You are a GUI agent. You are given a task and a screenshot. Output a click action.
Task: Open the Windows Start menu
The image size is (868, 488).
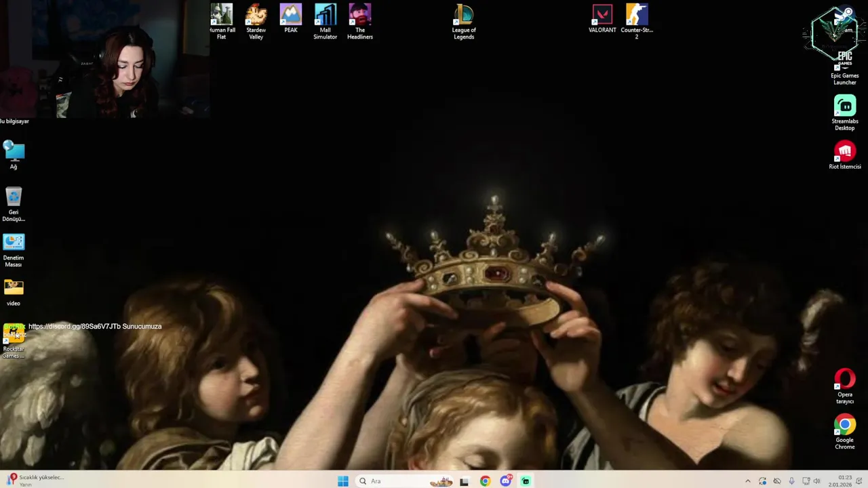[x=343, y=481]
